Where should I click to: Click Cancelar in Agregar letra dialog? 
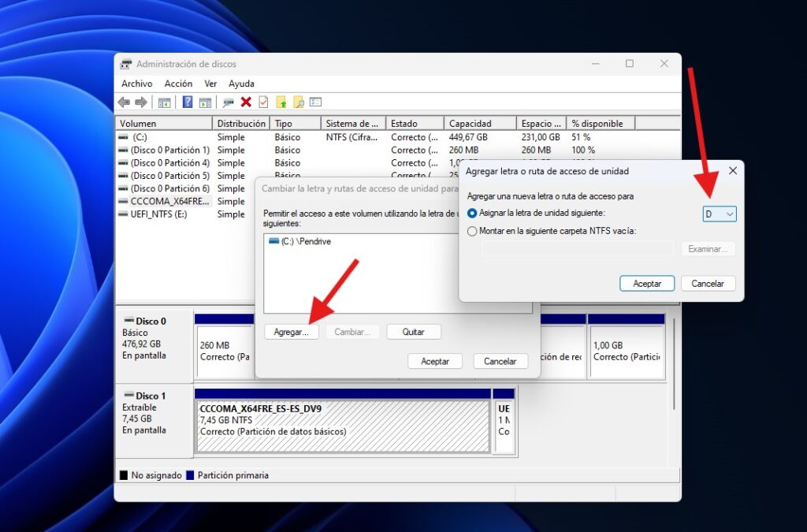708,284
